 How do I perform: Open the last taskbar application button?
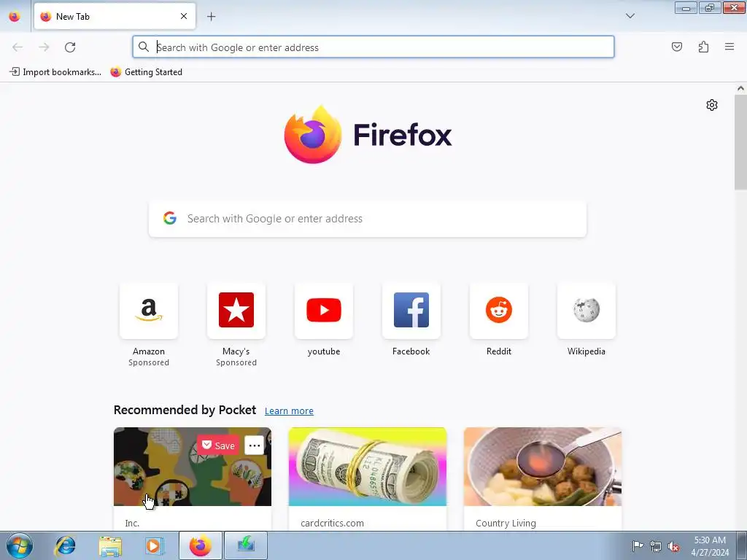point(246,545)
